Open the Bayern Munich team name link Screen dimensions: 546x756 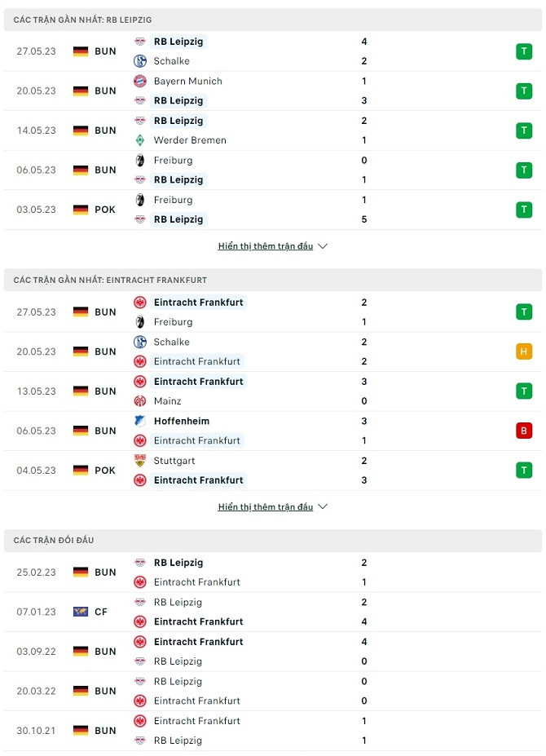[187, 82]
